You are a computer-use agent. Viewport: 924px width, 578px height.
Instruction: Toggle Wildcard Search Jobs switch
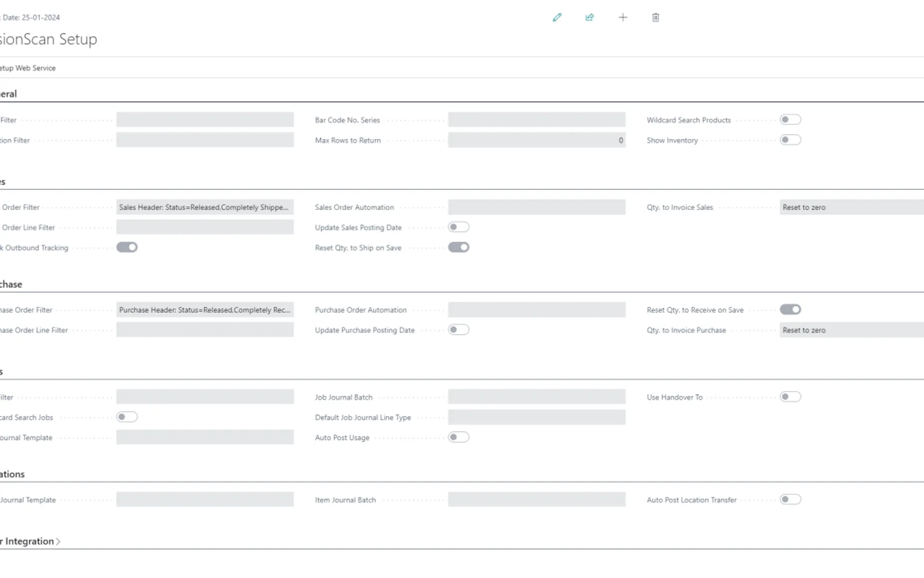coord(127,417)
